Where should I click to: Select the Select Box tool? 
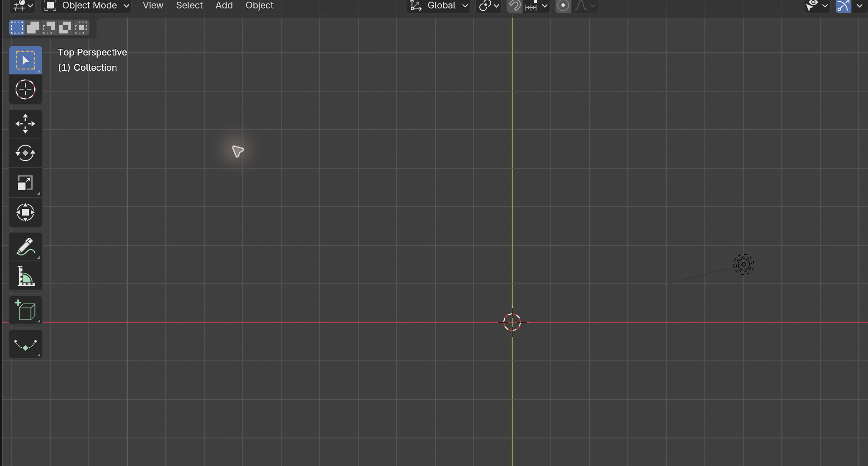pos(25,60)
